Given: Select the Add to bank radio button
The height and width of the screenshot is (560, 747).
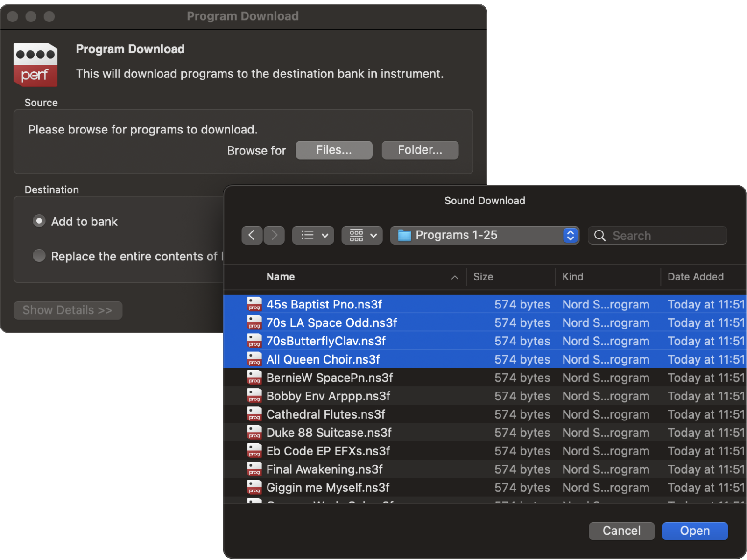Looking at the screenshot, I should pos(39,221).
